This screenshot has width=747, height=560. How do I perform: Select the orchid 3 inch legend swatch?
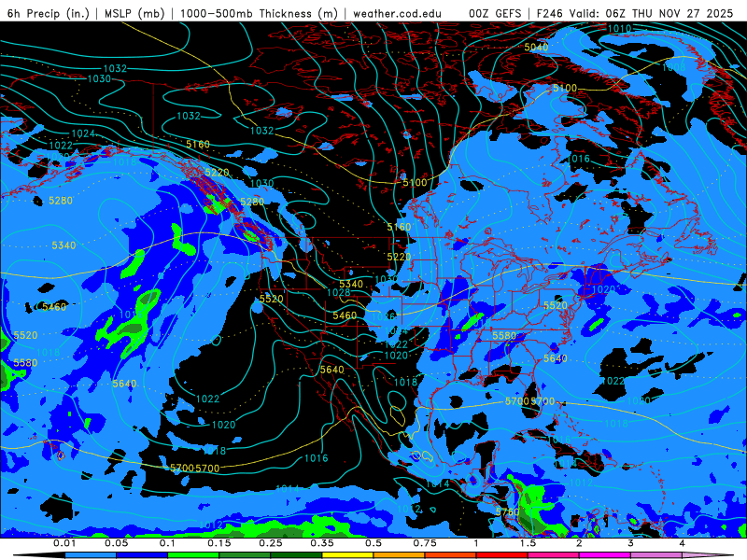656,555
